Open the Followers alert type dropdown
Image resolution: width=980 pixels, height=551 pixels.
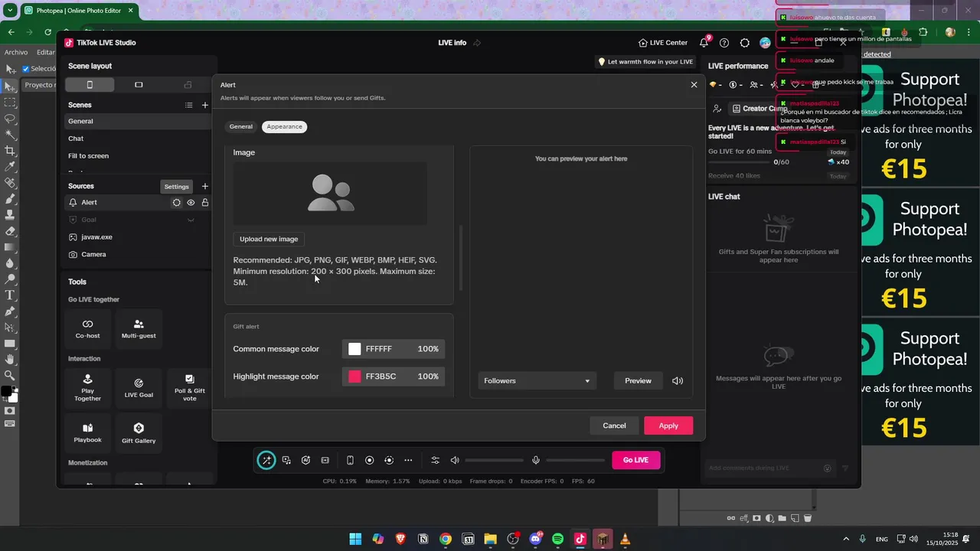click(537, 380)
